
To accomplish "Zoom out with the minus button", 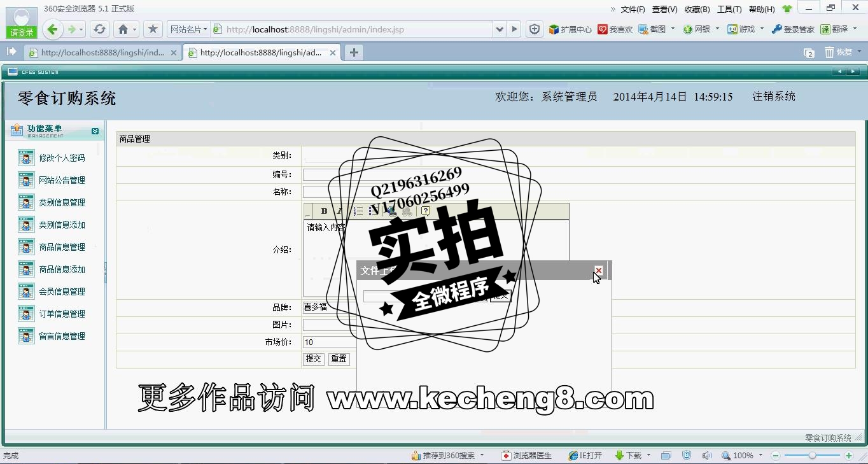I will point(776,456).
